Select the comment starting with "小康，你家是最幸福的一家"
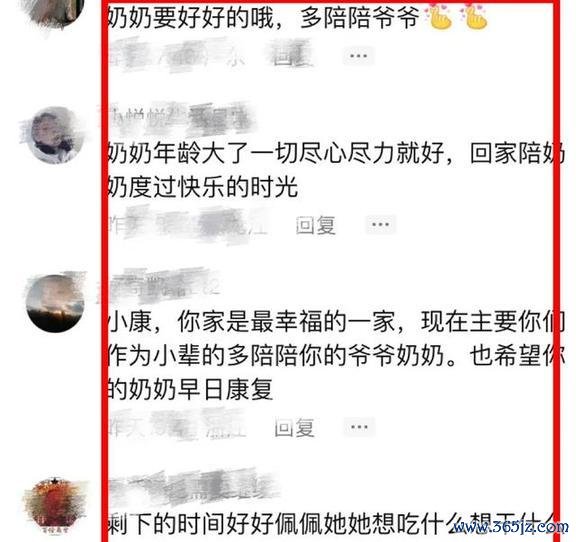This screenshot has width=576, height=542. click(335, 355)
